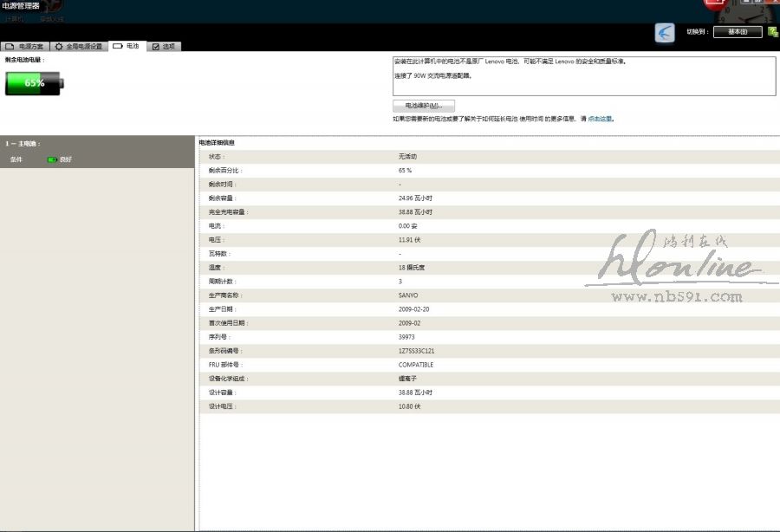Open the 电源方案 tab
Viewport: 780px width, 532px height.
point(25,46)
